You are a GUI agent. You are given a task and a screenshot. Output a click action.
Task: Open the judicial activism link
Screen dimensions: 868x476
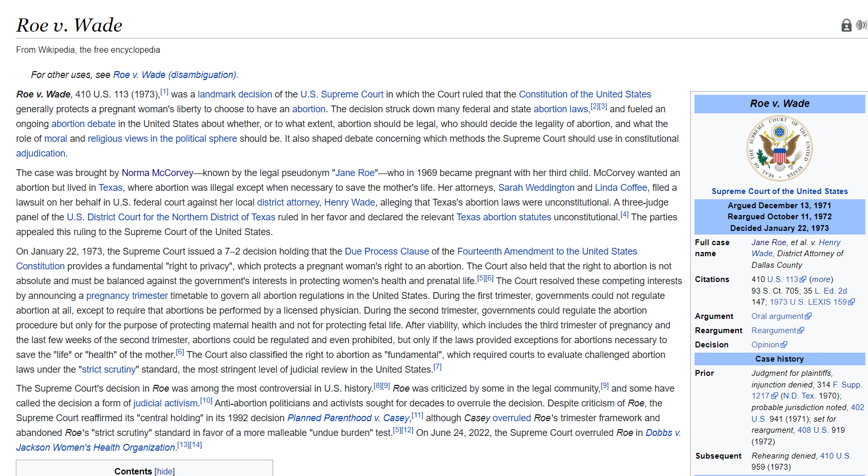[166, 403]
